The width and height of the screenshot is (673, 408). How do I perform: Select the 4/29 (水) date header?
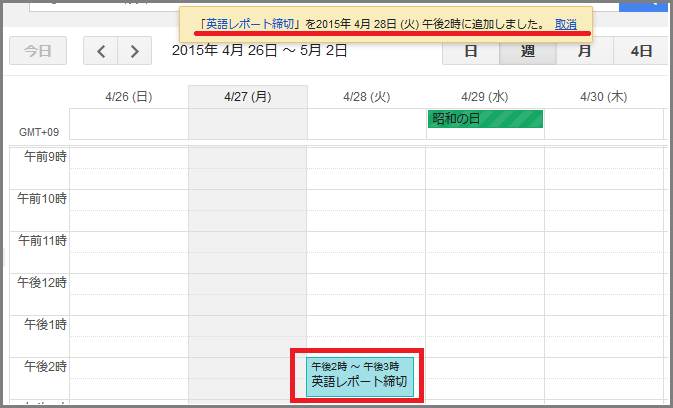(485, 97)
